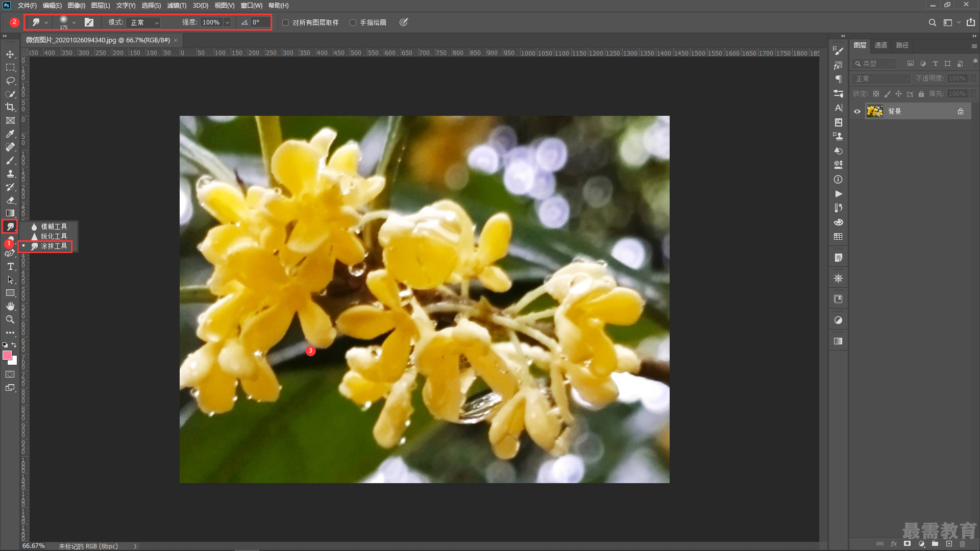Toggle the shape layer filter
980x551 pixels.
coord(948,64)
